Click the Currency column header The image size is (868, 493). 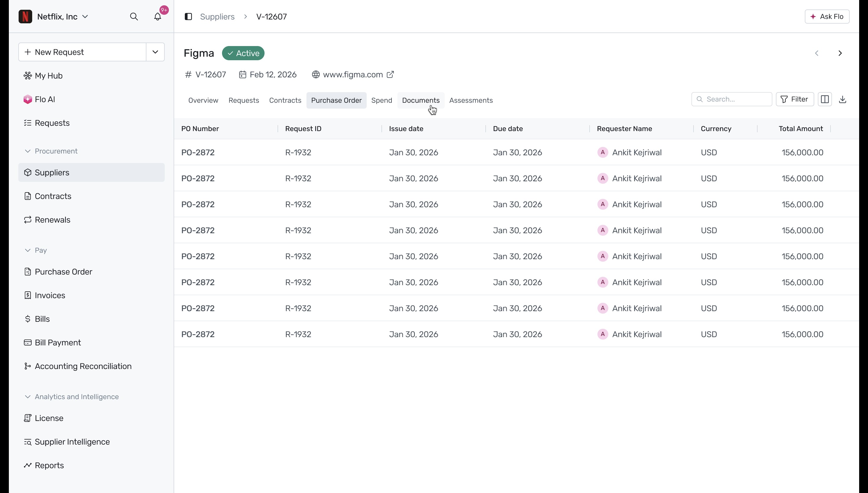tap(716, 129)
